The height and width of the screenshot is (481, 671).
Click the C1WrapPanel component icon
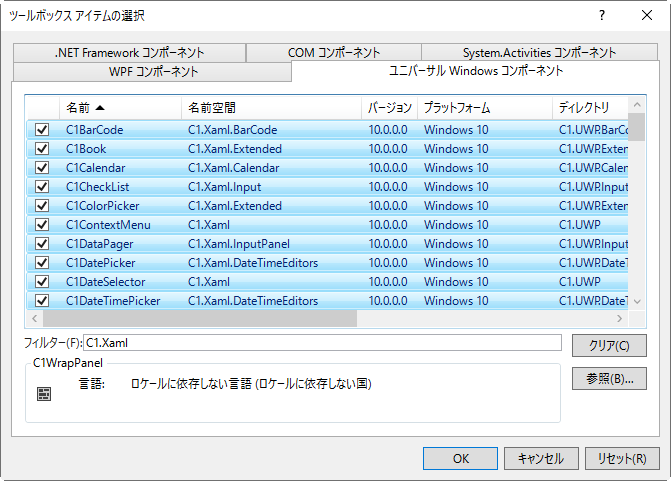pyautogui.click(x=44, y=394)
